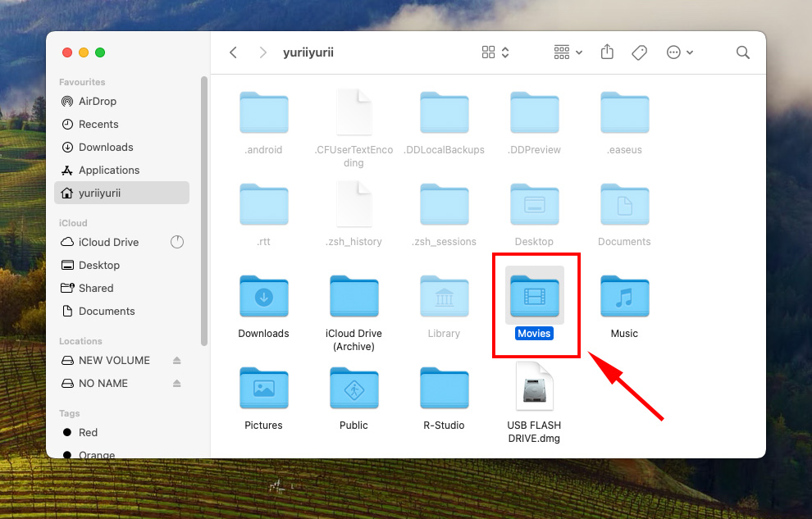
Task: Open the Movies folder
Action: (534, 297)
